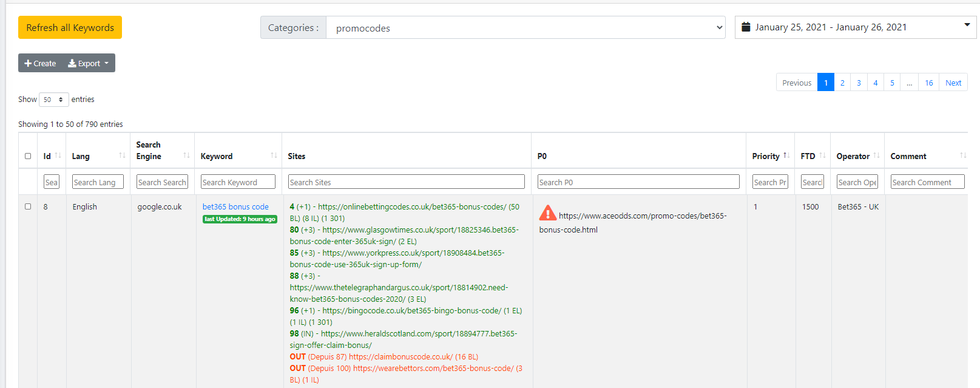
Task: Go to page 2 of results
Action: (842, 83)
